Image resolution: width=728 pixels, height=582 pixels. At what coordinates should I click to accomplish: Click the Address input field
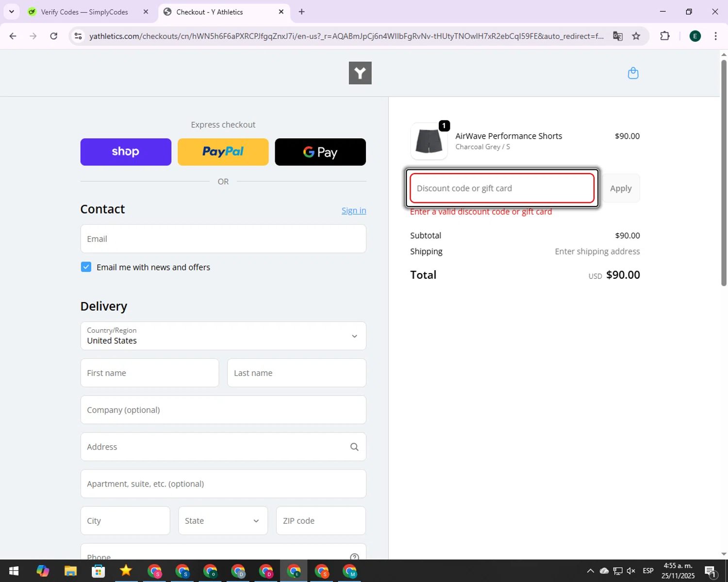pyautogui.click(x=223, y=447)
